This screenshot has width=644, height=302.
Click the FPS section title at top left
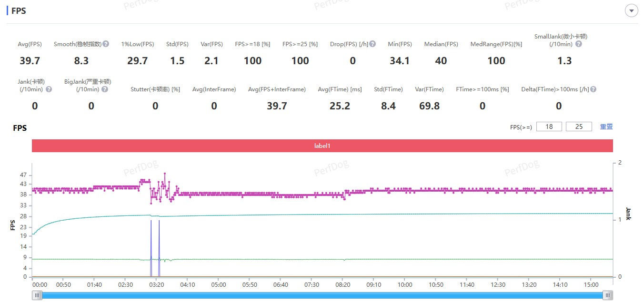(19, 11)
